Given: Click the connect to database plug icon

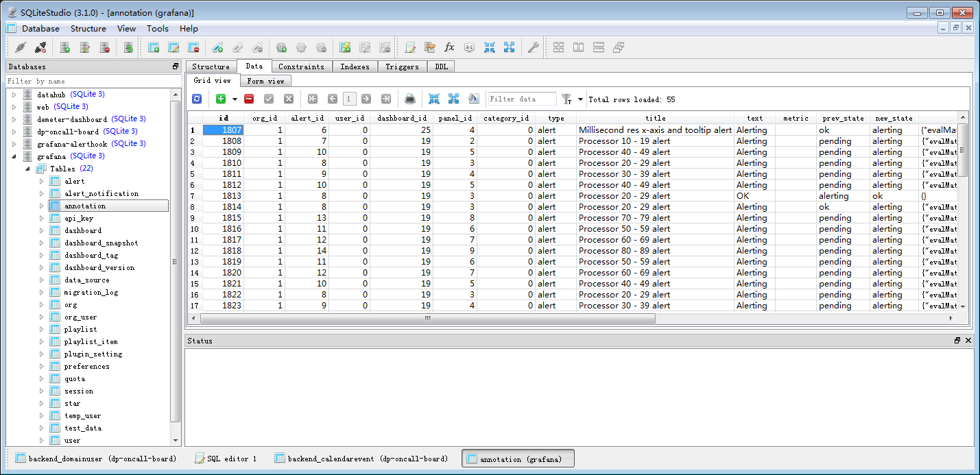Looking at the screenshot, I should click(20, 47).
